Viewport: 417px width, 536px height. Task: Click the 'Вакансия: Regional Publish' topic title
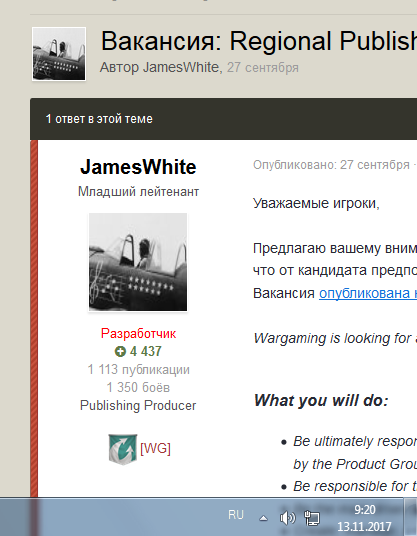259,41
